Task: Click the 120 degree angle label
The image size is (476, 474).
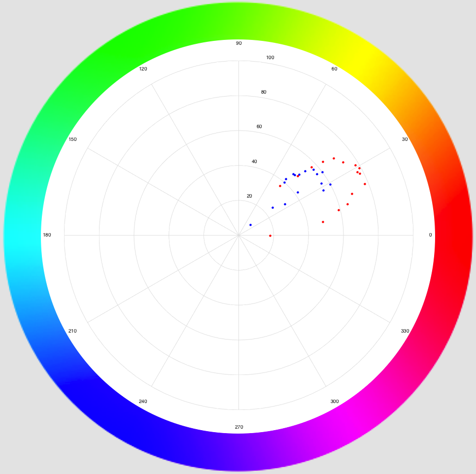Action: click(143, 68)
